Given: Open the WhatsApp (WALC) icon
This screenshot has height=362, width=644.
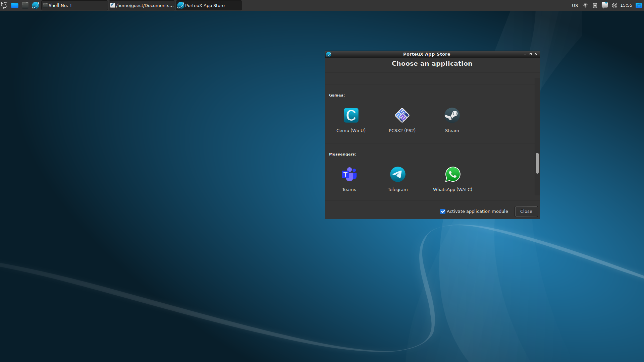Looking at the screenshot, I should [452, 174].
